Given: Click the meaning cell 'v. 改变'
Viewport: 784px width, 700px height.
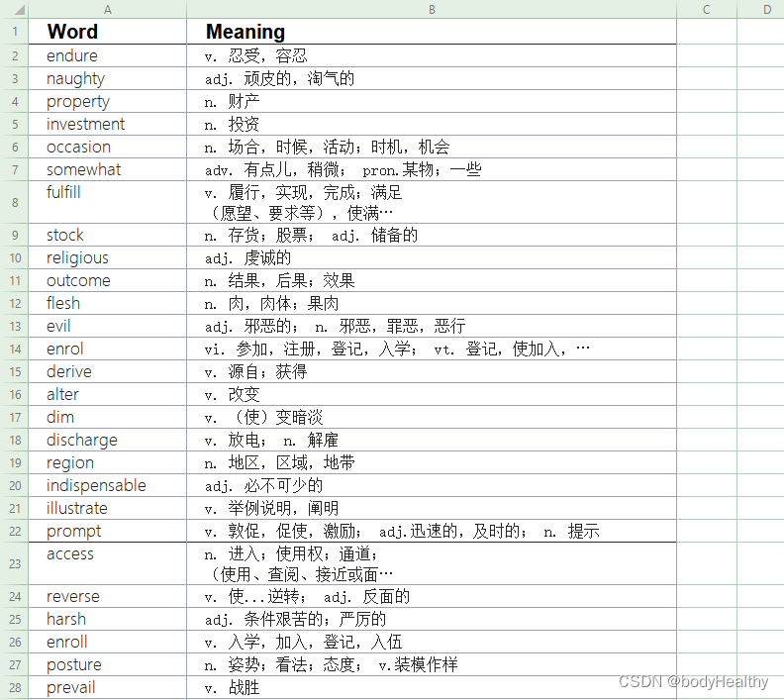Looking at the screenshot, I should pyautogui.click(x=432, y=394).
